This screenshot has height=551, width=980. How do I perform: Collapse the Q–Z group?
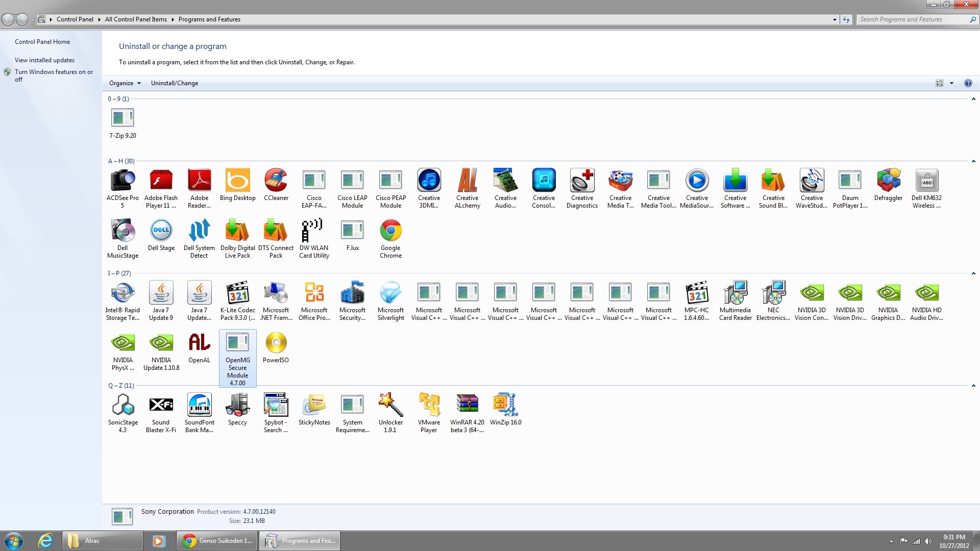coord(973,386)
